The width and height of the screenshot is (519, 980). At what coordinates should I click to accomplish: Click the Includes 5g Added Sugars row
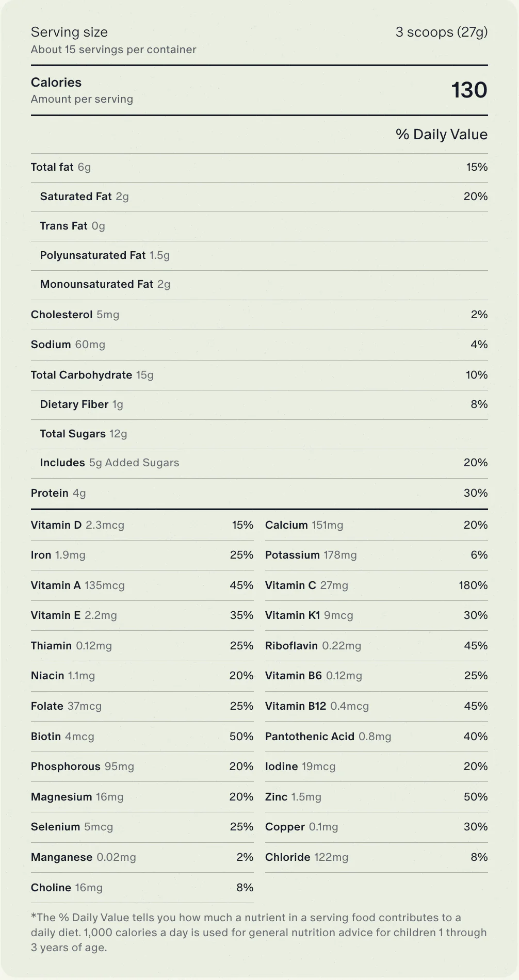tap(259, 463)
